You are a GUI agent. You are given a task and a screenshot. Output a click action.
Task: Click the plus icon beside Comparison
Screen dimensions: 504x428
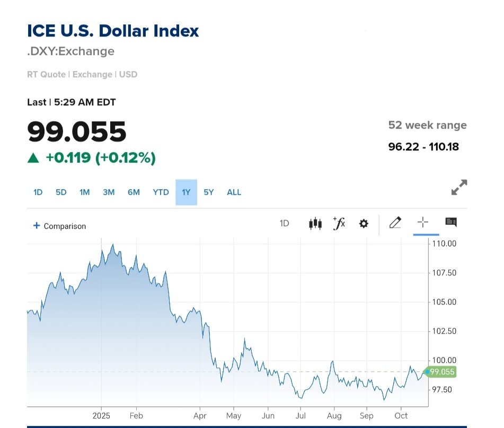coord(37,226)
